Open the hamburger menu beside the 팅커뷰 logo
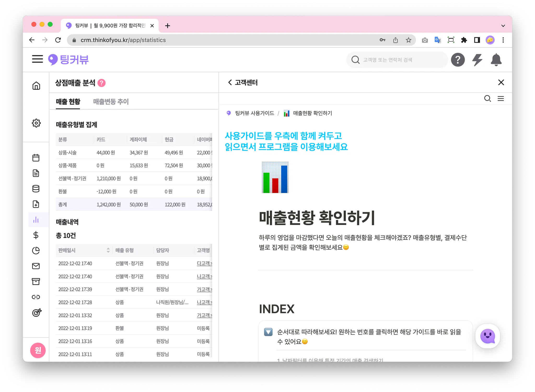535x392 pixels. (37, 59)
